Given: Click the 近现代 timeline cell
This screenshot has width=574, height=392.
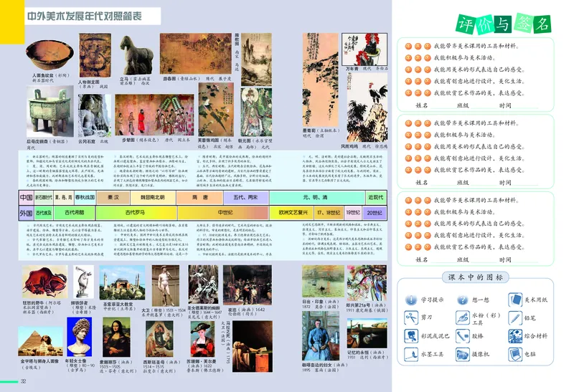Looking at the screenshot, I should pos(376,198).
